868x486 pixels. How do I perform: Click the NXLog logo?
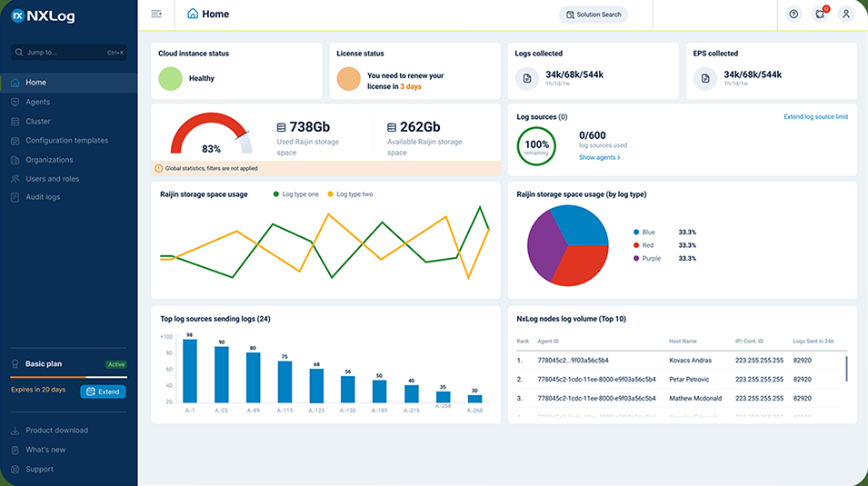[44, 15]
